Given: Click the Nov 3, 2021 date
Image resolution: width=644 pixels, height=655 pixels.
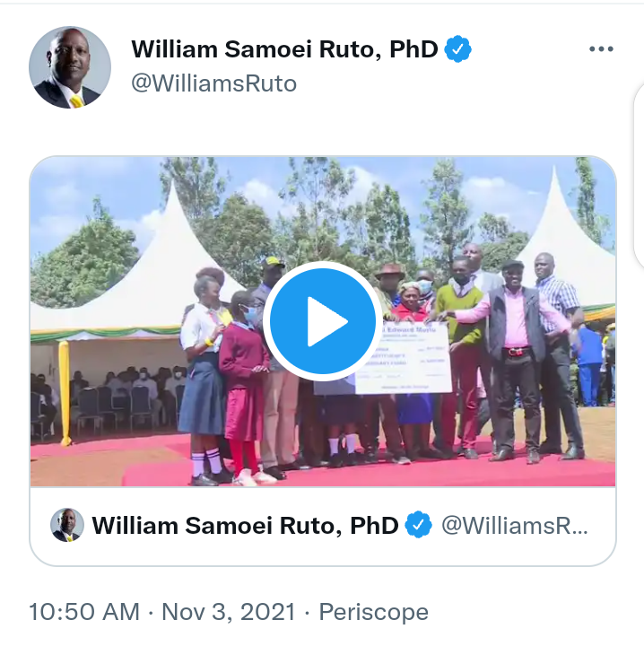Looking at the screenshot, I should click(x=229, y=612).
